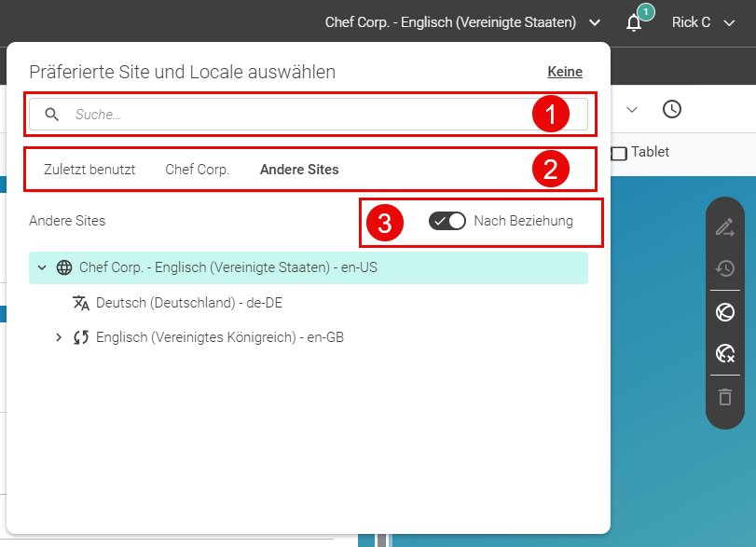The width and height of the screenshot is (756, 547).
Task: Click the trash delete icon
Action: pyautogui.click(x=724, y=397)
